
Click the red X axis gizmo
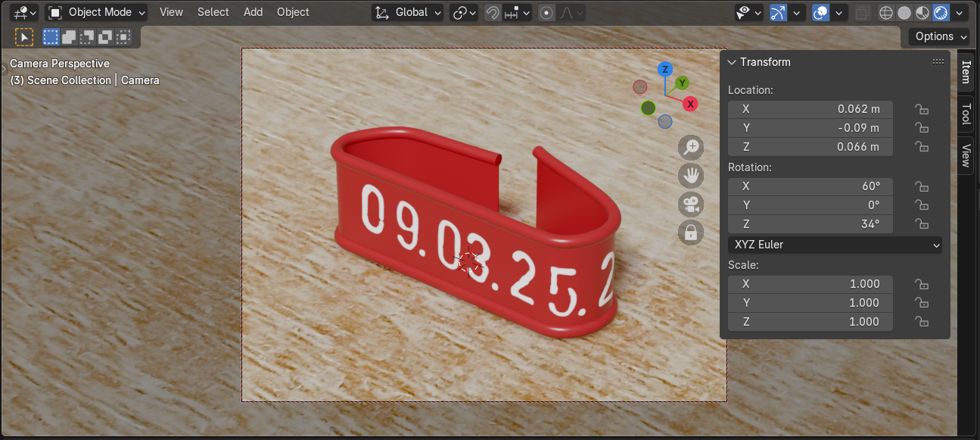click(x=689, y=104)
